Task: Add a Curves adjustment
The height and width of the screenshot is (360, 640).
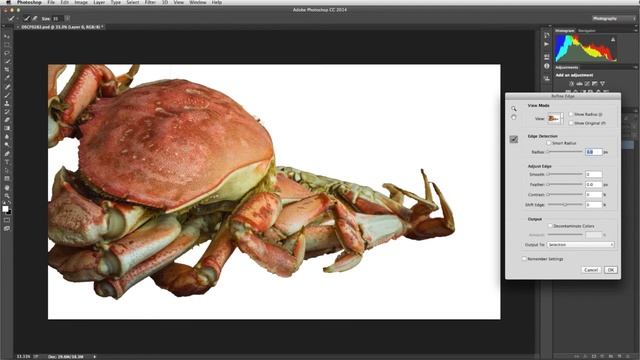Action: coord(587,84)
